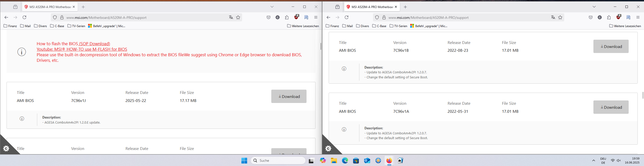Click the info icon beside 7C96v1J description
The height and width of the screenshot is (166, 644).
click(x=22, y=119)
